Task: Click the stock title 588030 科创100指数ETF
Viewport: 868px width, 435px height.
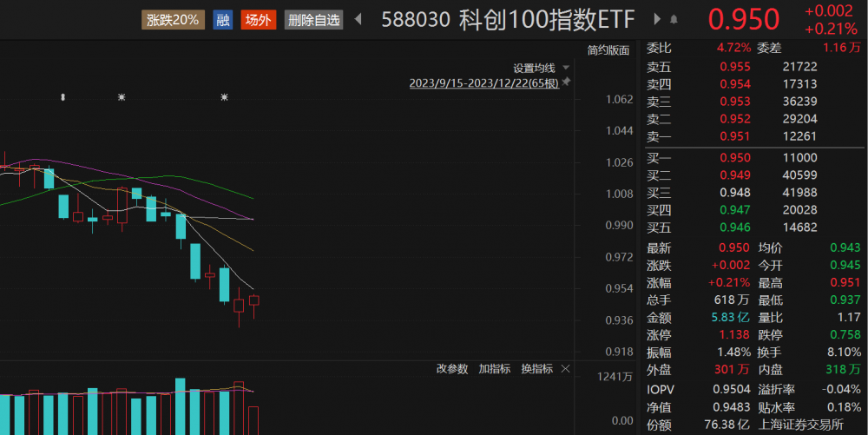Action: [x=508, y=20]
